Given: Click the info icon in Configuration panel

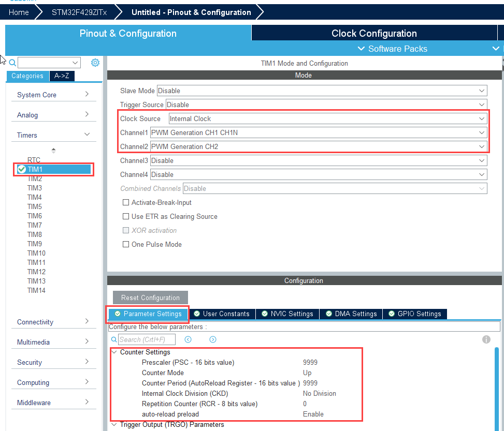Looking at the screenshot, I should click(x=486, y=339).
